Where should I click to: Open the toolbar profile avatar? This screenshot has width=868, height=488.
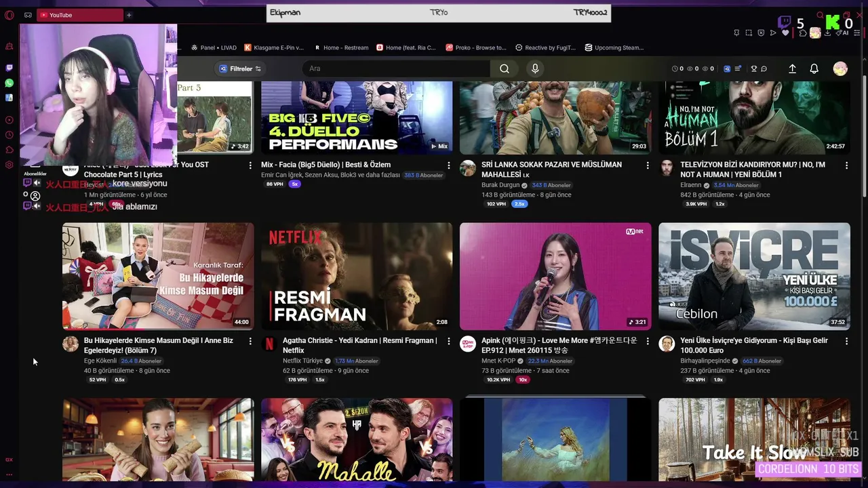815,33
